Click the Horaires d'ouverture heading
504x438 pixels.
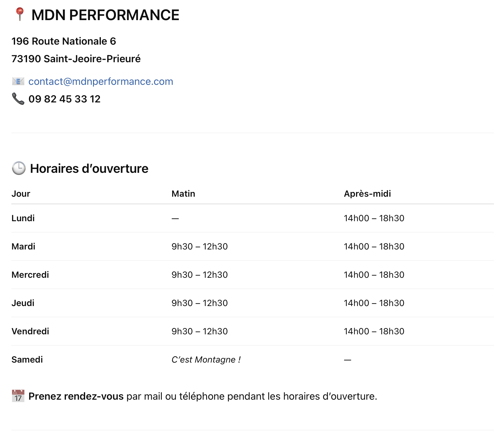89,169
